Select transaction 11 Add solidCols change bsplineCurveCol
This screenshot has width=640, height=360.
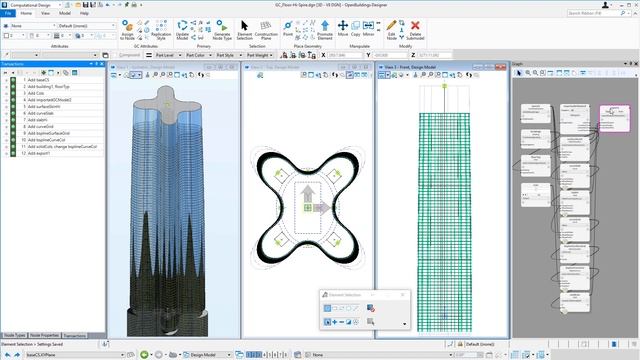[x=62, y=147]
